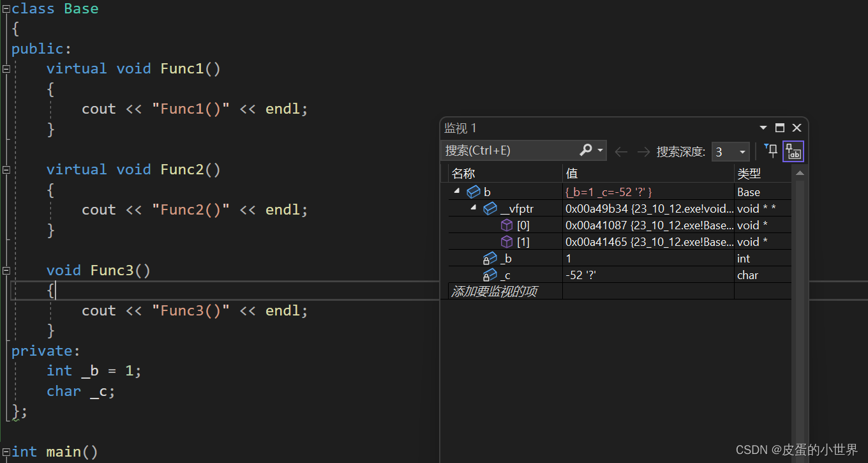Screen dimensions: 868x463
Task: Click the Watch 1 (监视 1) title
Action: point(460,128)
